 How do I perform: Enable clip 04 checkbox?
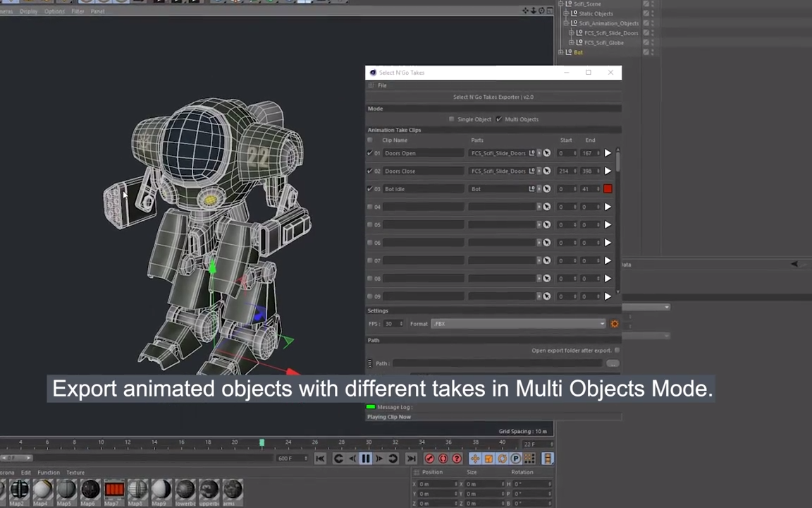[370, 207]
